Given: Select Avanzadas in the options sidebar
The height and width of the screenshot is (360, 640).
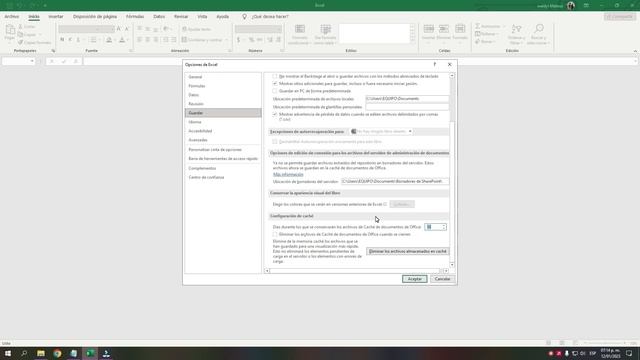Looking at the screenshot, I should pos(223,140).
